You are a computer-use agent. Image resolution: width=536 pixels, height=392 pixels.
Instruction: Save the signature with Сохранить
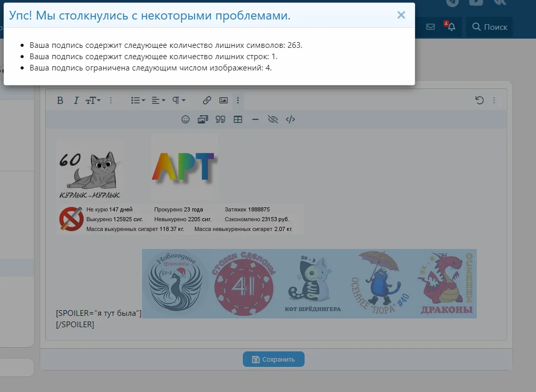[x=274, y=359]
